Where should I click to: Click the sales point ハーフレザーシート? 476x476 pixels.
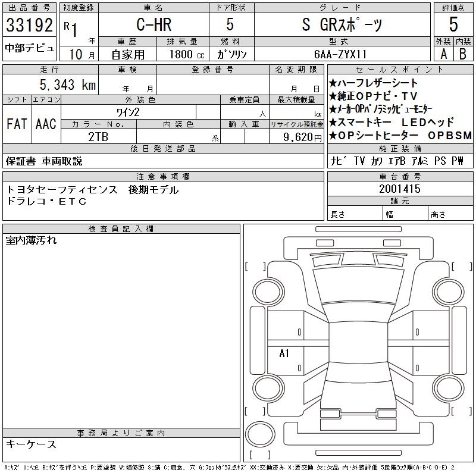[374, 83]
